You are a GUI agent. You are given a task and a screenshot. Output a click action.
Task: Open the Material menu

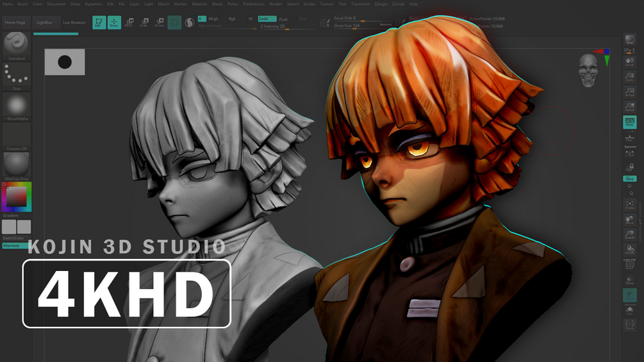[x=199, y=4]
